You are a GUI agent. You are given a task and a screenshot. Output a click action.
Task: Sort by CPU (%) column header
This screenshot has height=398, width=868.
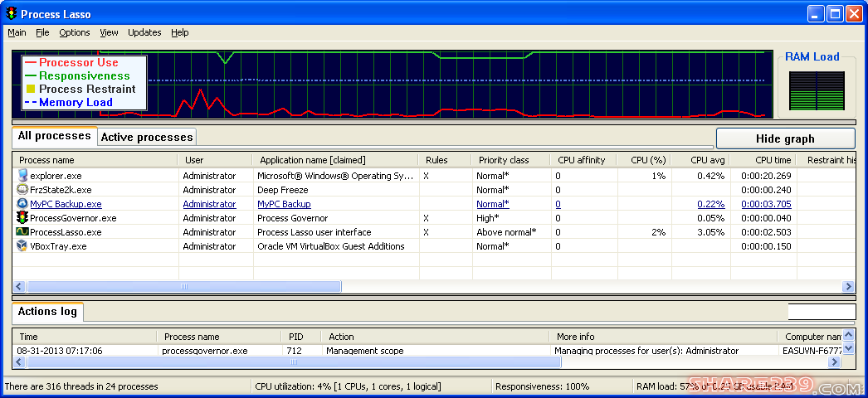(x=643, y=160)
